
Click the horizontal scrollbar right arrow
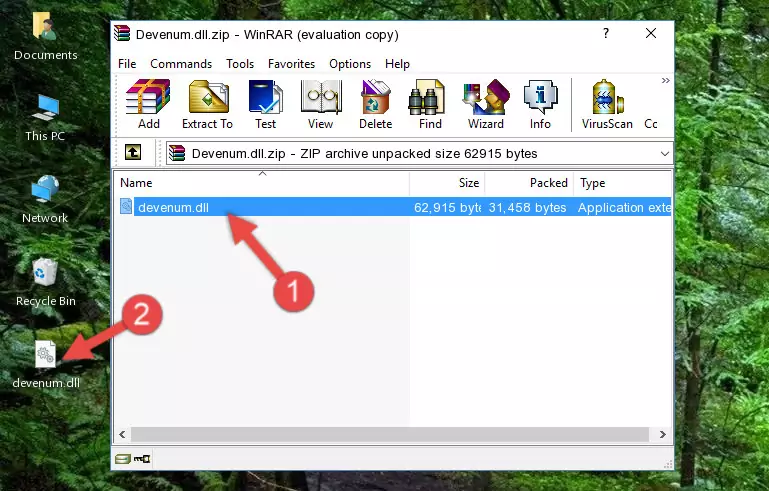click(x=663, y=434)
